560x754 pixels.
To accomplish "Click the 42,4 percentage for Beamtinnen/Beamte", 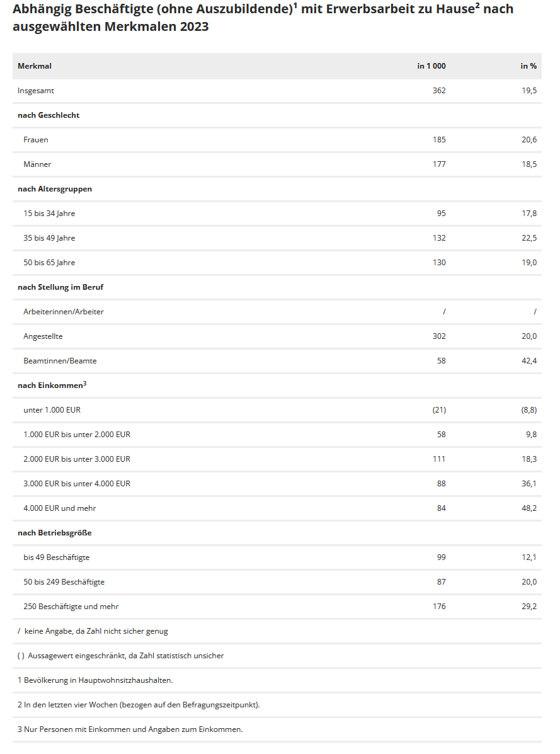I will click(x=529, y=361).
